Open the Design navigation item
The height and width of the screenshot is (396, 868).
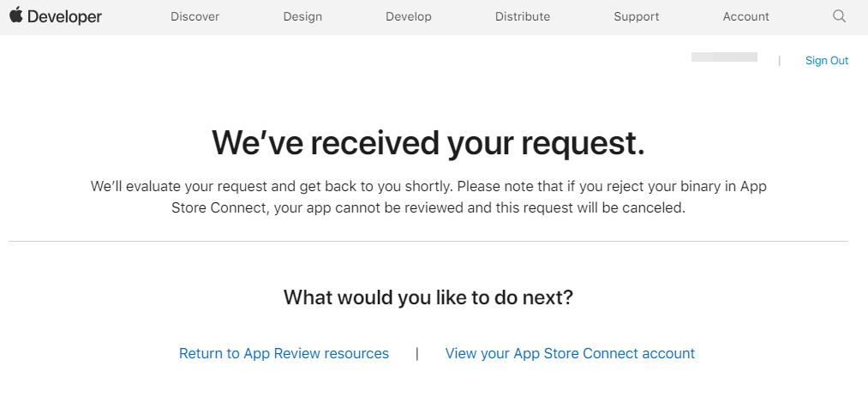tap(302, 16)
